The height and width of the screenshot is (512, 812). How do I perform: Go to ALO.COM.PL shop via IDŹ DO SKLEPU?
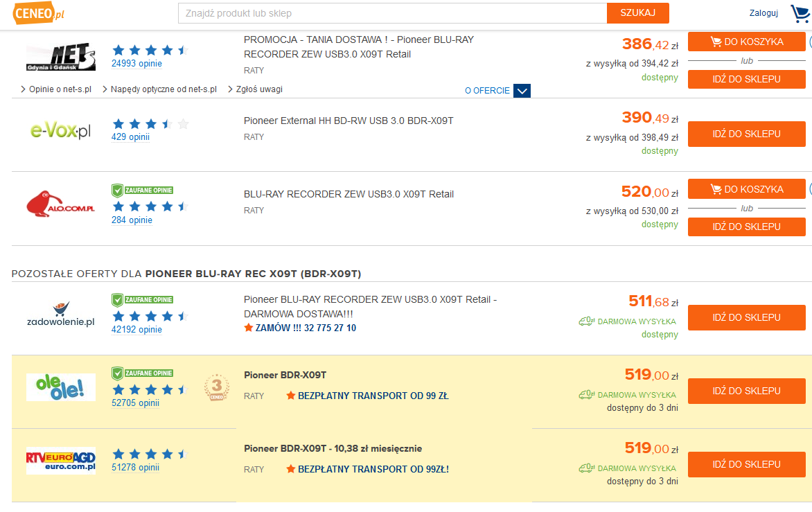(x=747, y=227)
